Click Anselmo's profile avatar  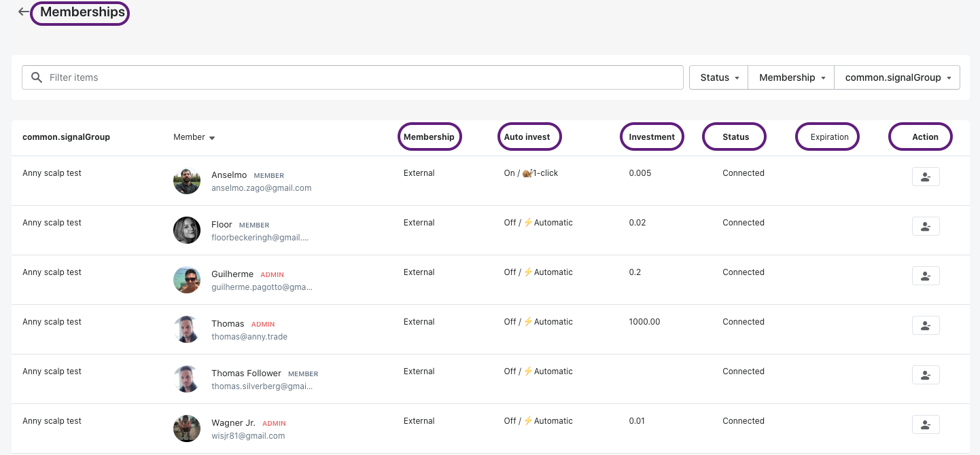pyautogui.click(x=187, y=181)
